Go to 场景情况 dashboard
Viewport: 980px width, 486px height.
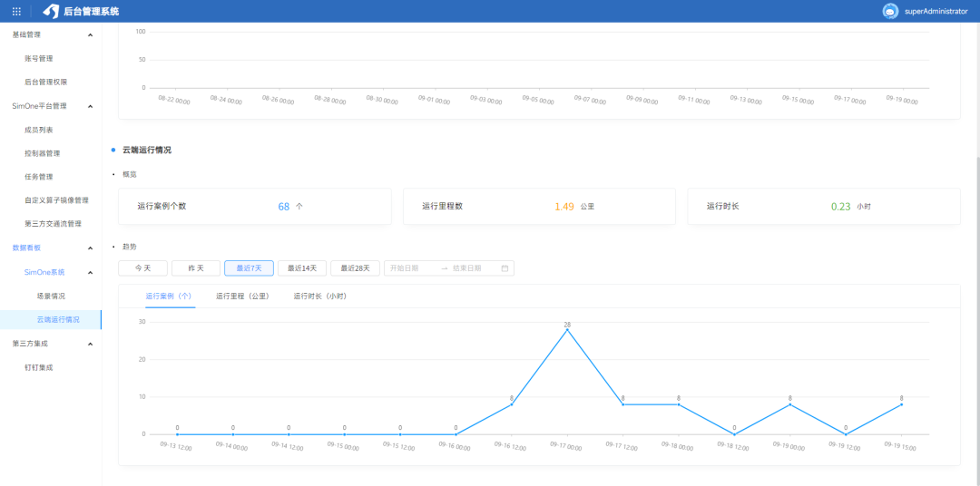(51, 296)
